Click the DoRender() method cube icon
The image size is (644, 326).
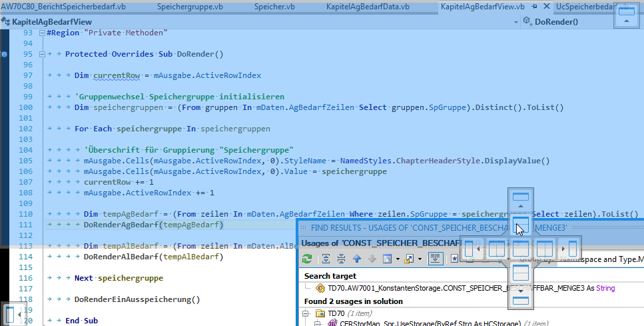pos(527,21)
